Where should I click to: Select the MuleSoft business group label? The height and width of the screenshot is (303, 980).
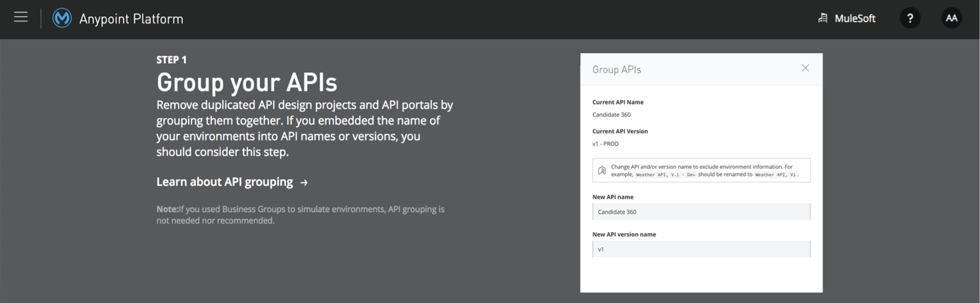855,19
